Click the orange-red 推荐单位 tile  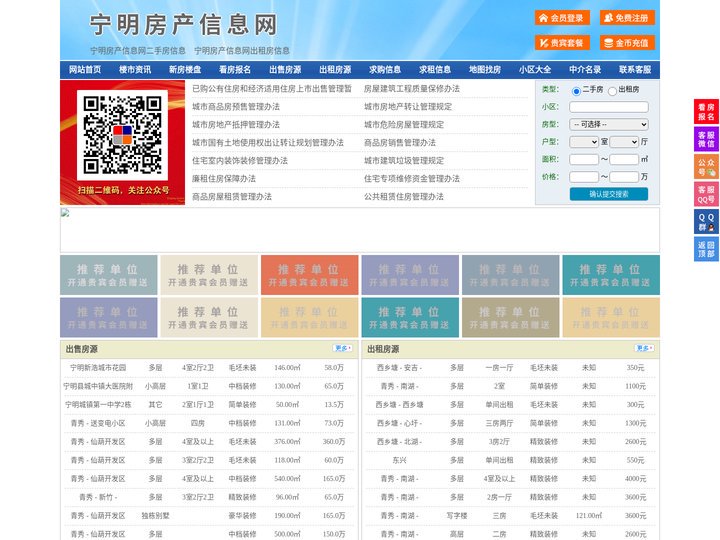click(x=309, y=275)
